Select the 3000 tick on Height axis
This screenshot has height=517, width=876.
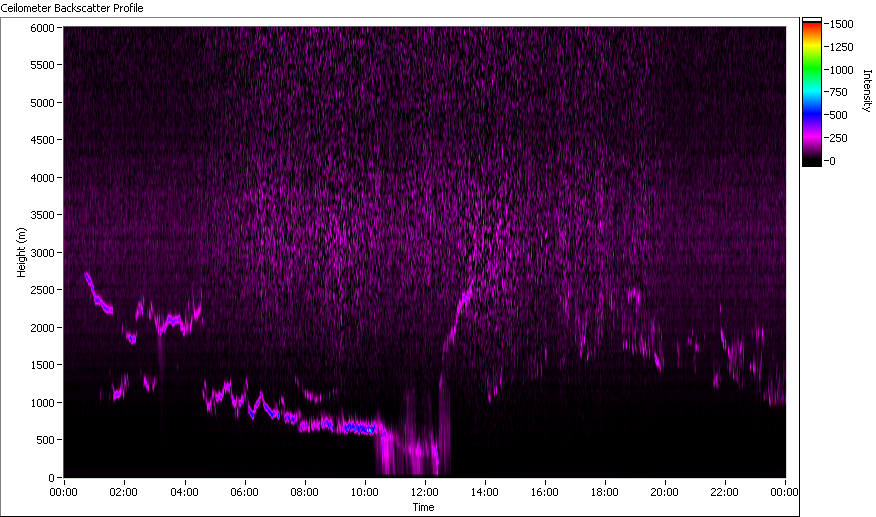[42, 253]
